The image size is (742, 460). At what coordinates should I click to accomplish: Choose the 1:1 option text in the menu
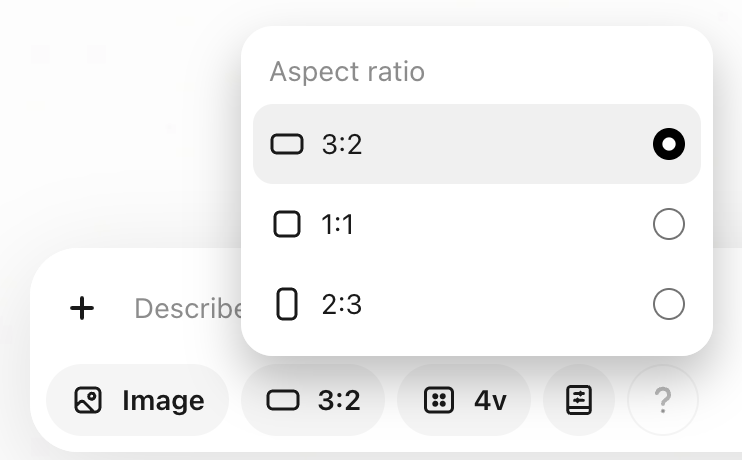click(x=338, y=225)
